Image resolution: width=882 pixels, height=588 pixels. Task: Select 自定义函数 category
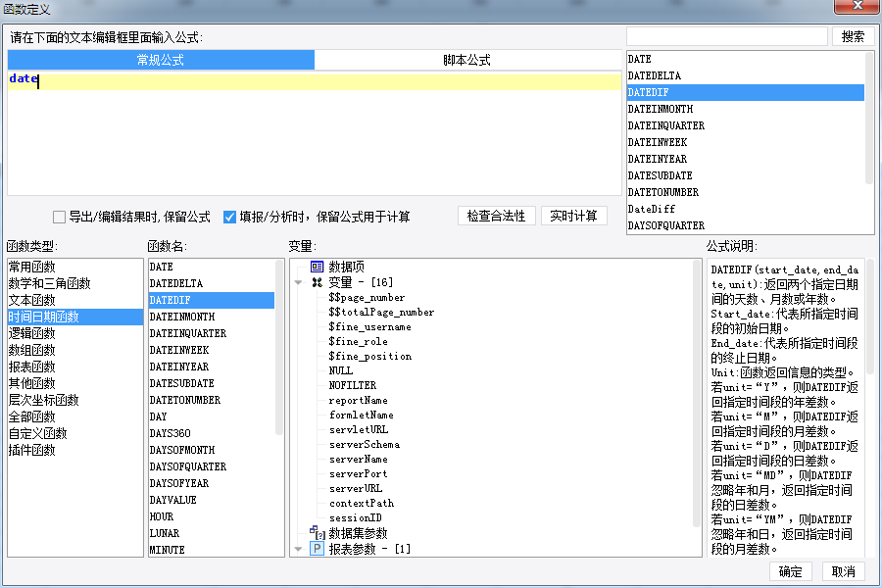(x=75, y=433)
